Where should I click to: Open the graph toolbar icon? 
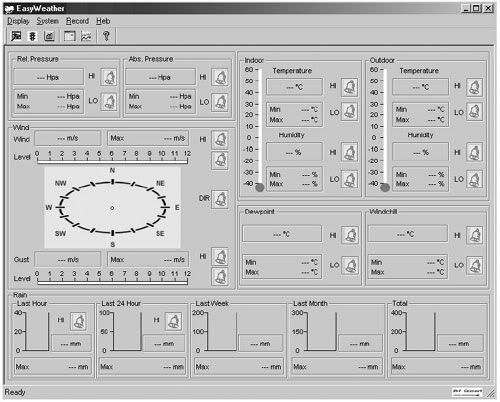pos(86,36)
